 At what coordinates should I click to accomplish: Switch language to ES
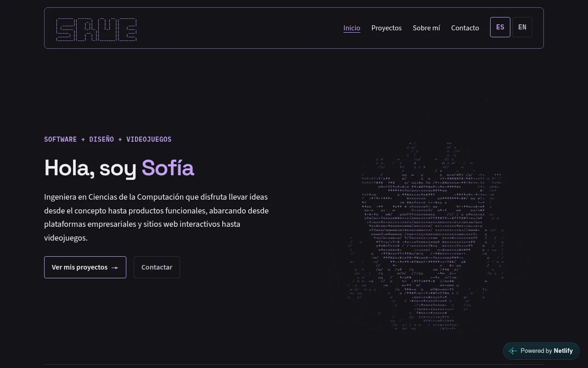point(500,27)
